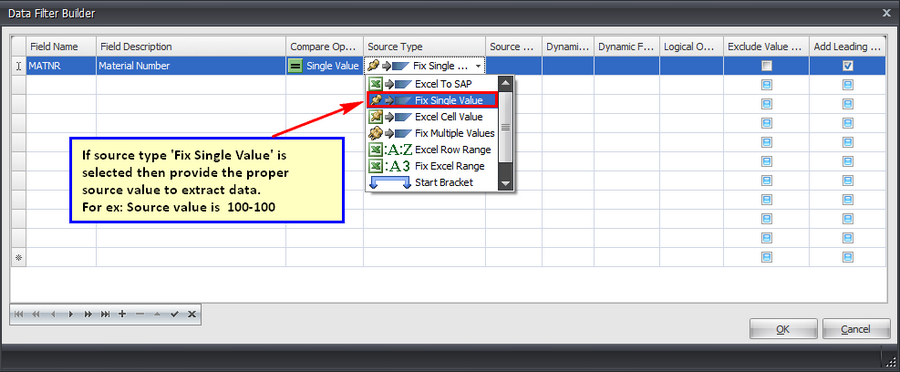Viewport: 900px width, 372px height.
Task: Click the Compare Op... column header
Action: click(325, 46)
